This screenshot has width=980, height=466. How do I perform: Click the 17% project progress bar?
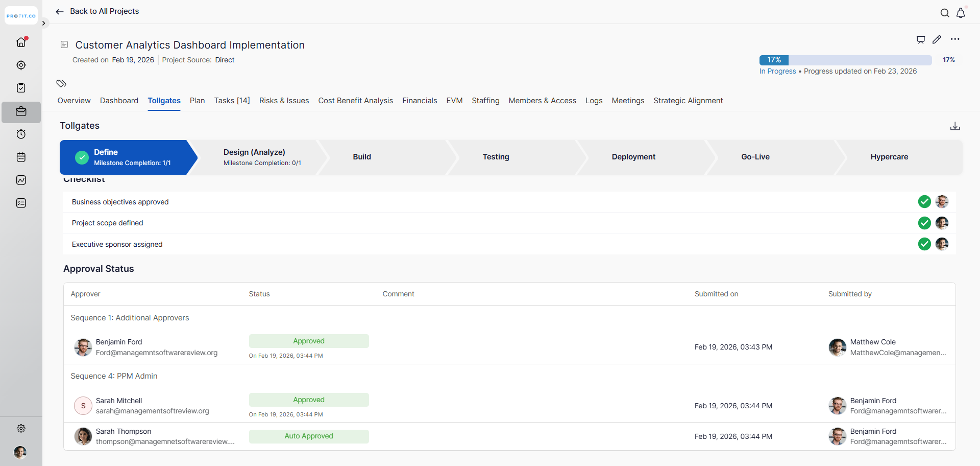click(x=845, y=60)
